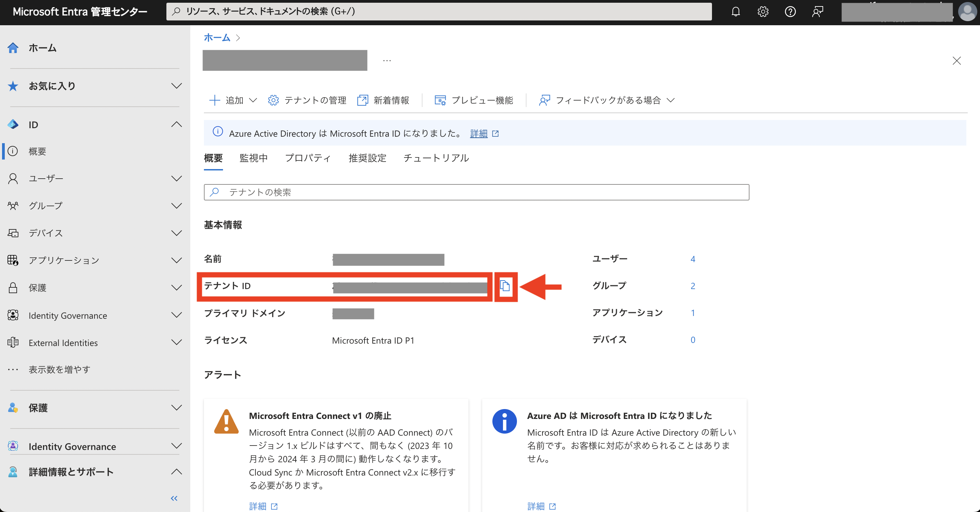Screen dimensions: 980x512
Task: Switch to the 監視中 tab
Action: point(253,158)
